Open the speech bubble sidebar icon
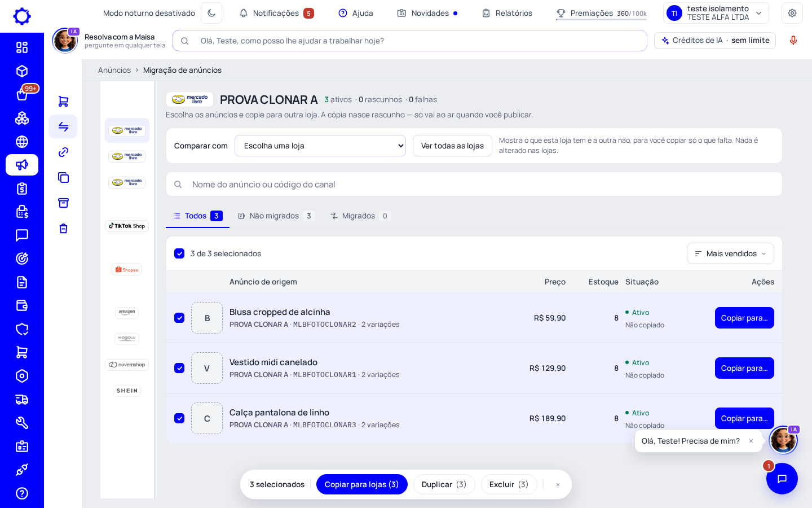812x508 pixels. [x=22, y=235]
